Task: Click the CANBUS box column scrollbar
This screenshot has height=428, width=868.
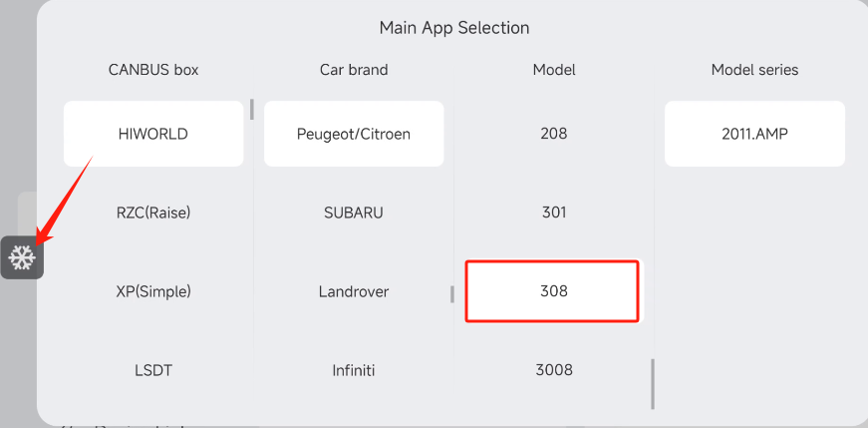Action: click(252, 108)
